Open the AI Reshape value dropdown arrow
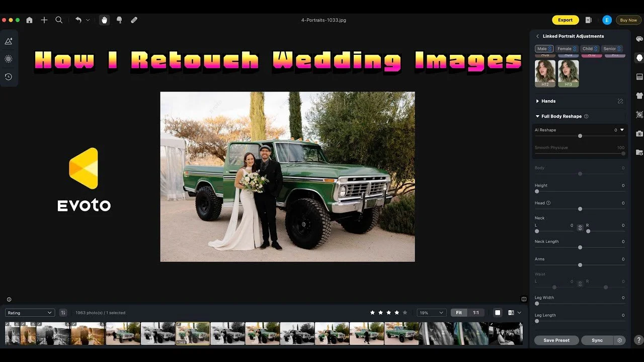This screenshot has width=644, height=362. (x=622, y=130)
